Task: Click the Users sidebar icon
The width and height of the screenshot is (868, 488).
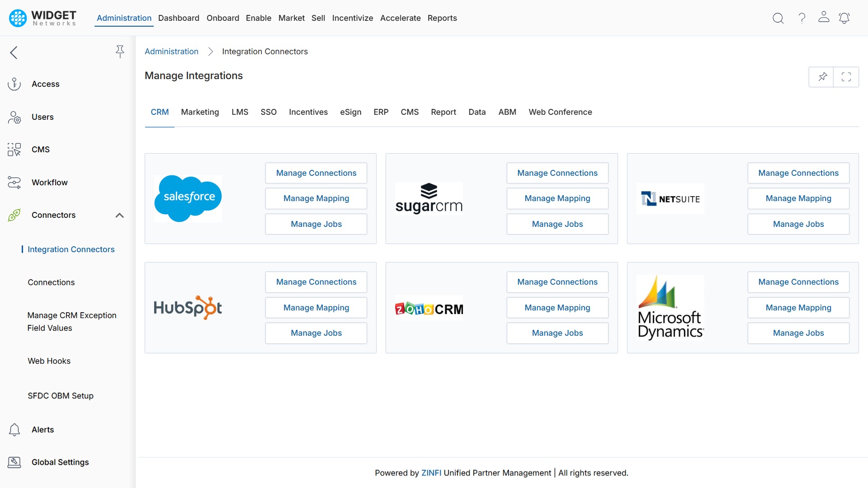Action: pyautogui.click(x=14, y=117)
